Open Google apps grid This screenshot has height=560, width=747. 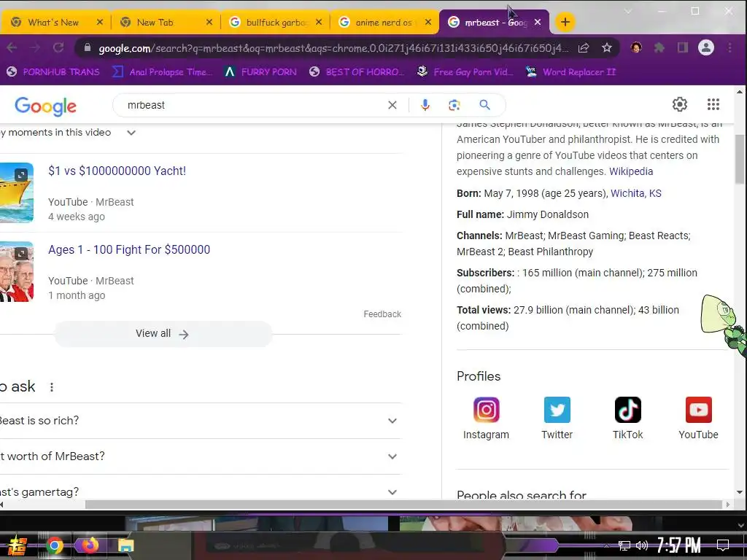[x=713, y=104]
